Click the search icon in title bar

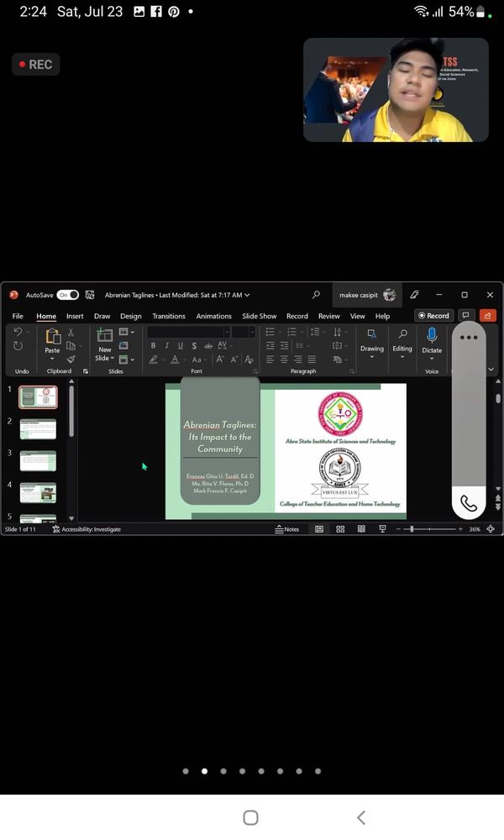(x=316, y=295)
